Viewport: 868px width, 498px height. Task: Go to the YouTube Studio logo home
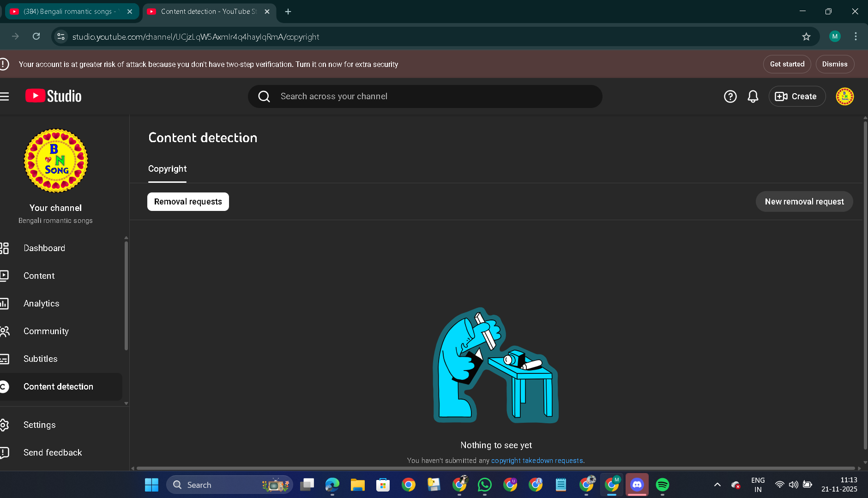[54, 96]
